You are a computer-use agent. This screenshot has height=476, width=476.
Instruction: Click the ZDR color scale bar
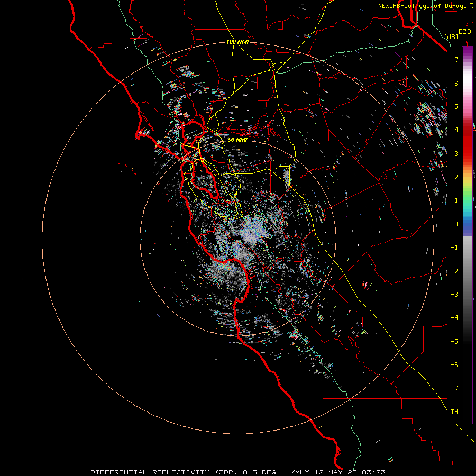pyautogui.click(x=467, y=235)
